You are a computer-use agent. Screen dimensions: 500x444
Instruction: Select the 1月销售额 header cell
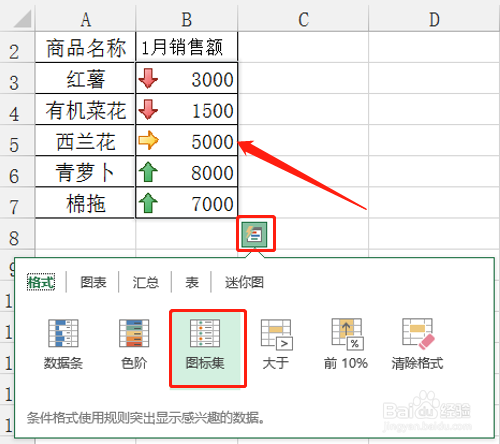[187, 47]
